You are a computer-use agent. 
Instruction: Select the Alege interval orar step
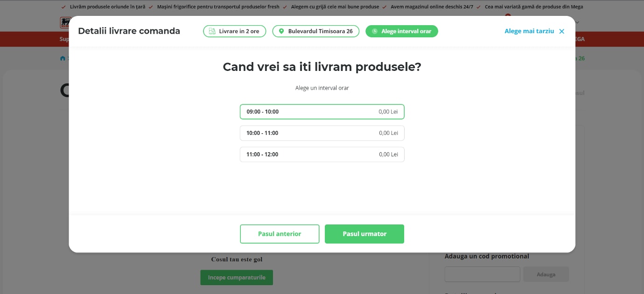[x=402, y=31]
